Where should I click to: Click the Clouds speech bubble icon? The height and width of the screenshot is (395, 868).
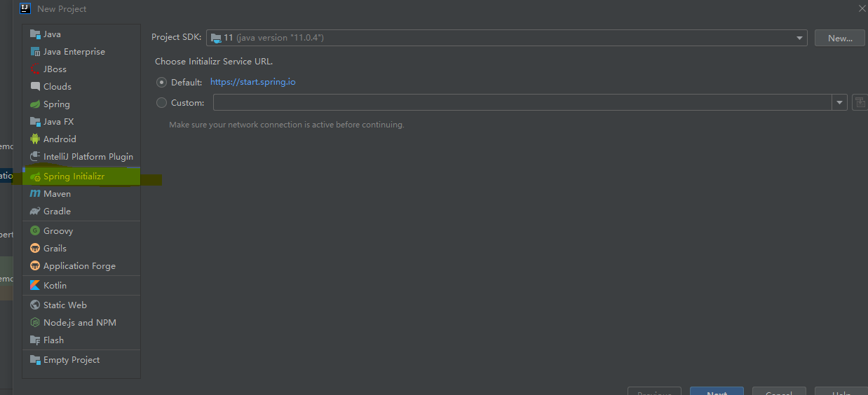(35, 87)
